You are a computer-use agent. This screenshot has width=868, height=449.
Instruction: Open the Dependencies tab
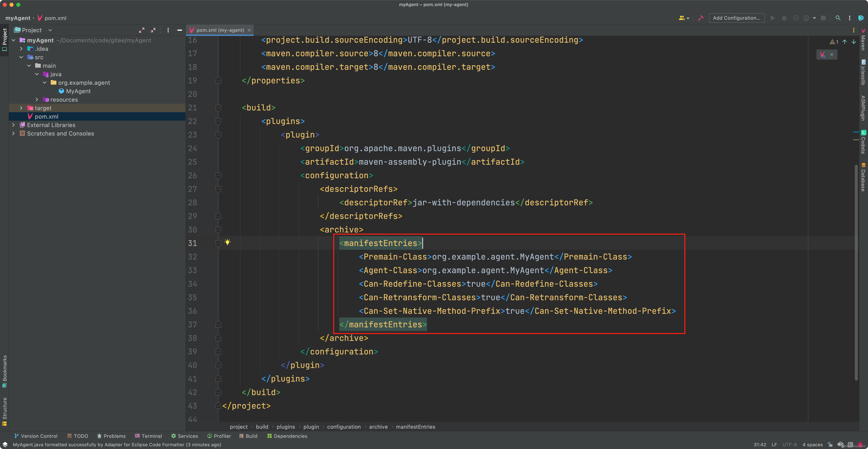pos(287,436)
